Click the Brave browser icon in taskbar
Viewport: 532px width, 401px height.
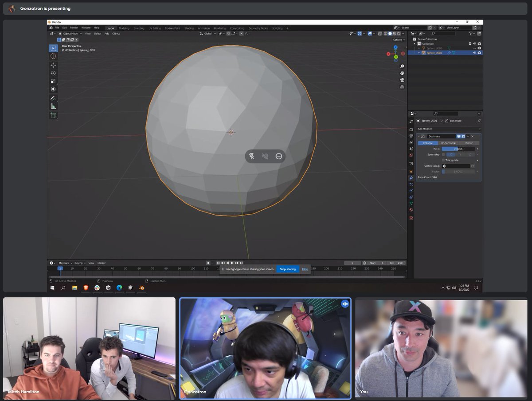[86, 287]
